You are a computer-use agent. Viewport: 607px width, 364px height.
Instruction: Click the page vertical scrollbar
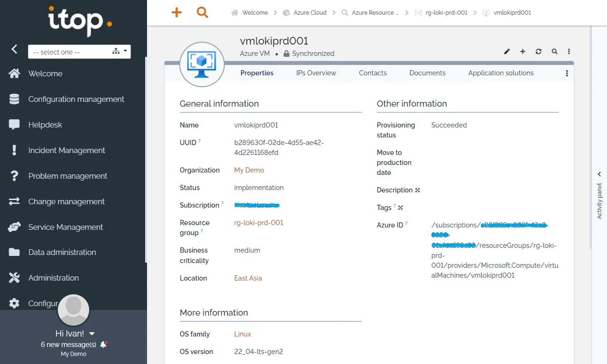590,137
